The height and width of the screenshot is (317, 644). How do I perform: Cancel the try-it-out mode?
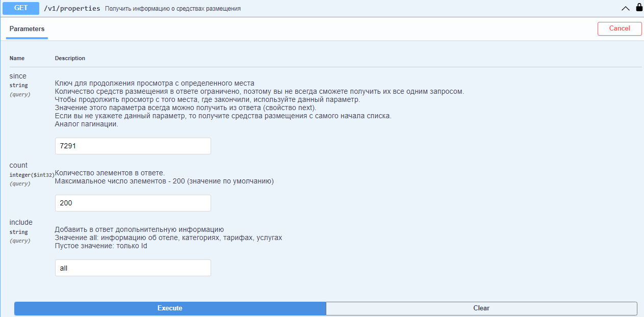[620, 29]
